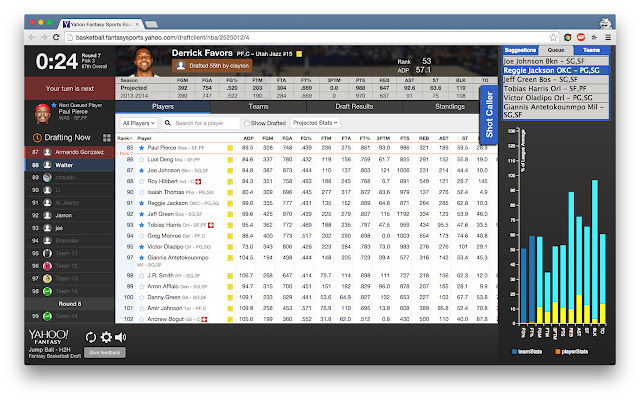
Task: Open Amir Johnson player row
Action: point(307,309)
